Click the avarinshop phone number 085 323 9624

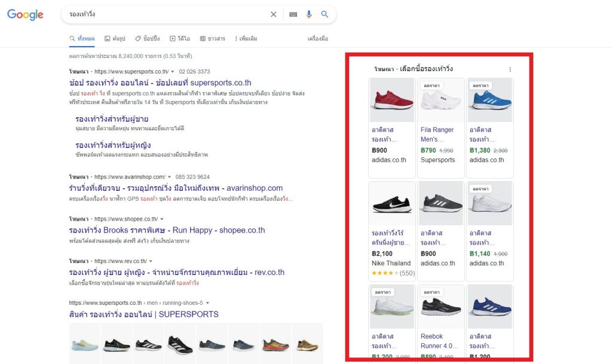[192, 177]
